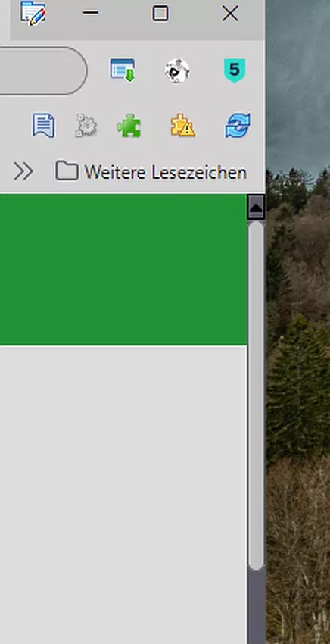Click the window with green download arrow icon
The image size is (330, 644).
[x=123, y=70]
